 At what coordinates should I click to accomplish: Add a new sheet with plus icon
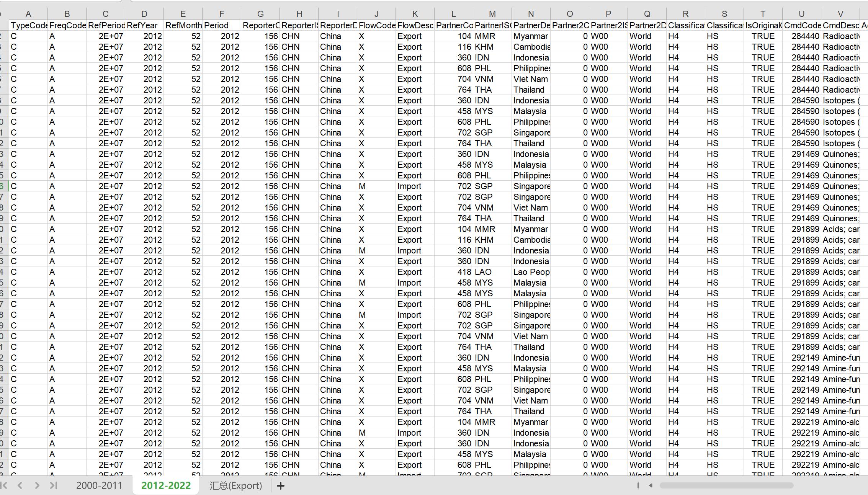click(280, 486)
